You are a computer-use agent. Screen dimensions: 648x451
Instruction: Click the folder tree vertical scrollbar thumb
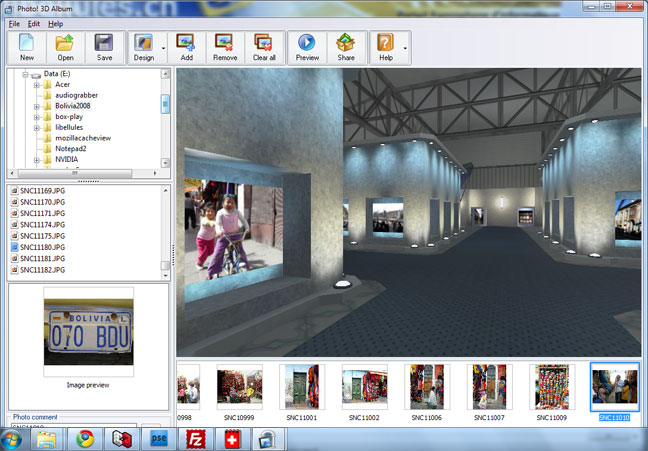165,104
